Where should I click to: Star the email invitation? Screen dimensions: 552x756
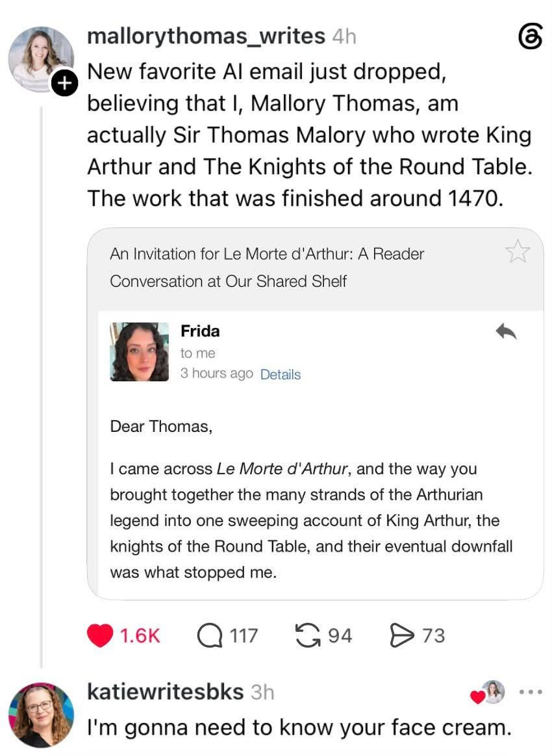[518, 251]
